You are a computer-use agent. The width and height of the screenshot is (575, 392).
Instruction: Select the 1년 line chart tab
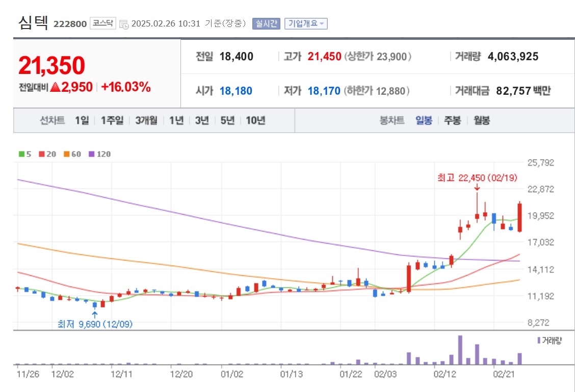176,120
